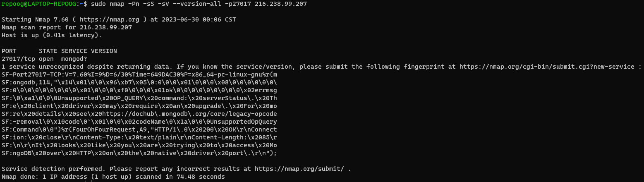Image resolution: width=644 pixels, height=182 pixels.
Task: Click the "Nmap done" summary line
Action: click(113, 177)
